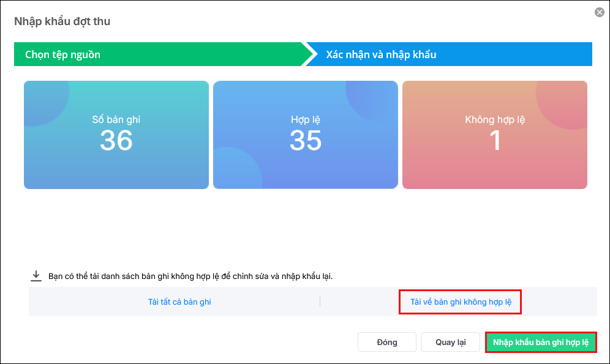Click the Không hợp lệ label text
This screenshot has height=364, width=610.
click(x=495, y=120)
